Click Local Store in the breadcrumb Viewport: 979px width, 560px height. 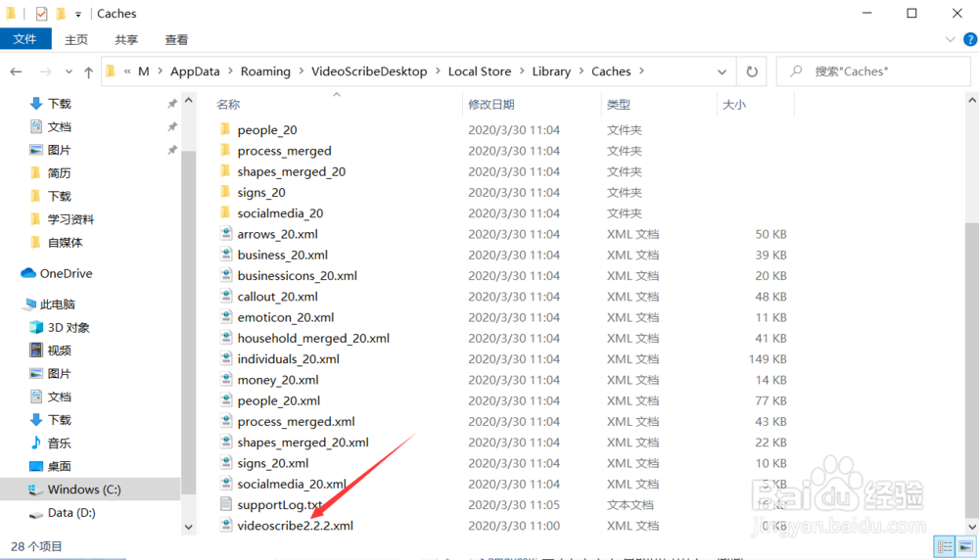click(x=480, y=71)
